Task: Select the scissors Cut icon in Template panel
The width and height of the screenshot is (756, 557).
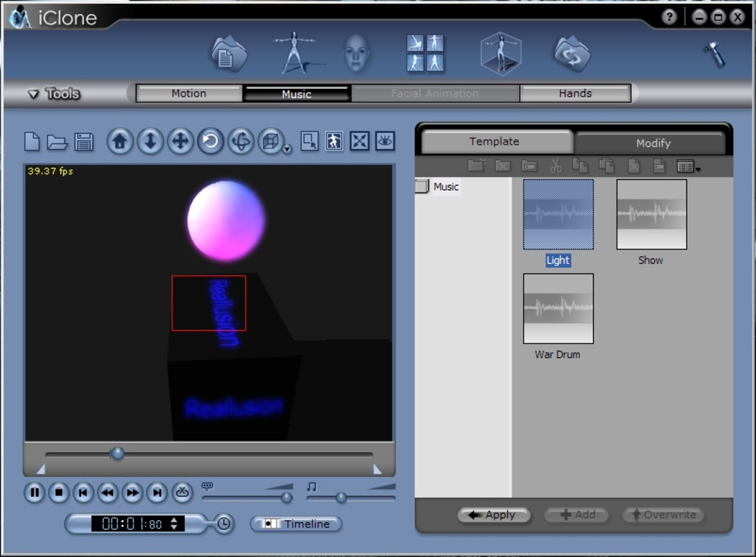Action: (556, 166)
